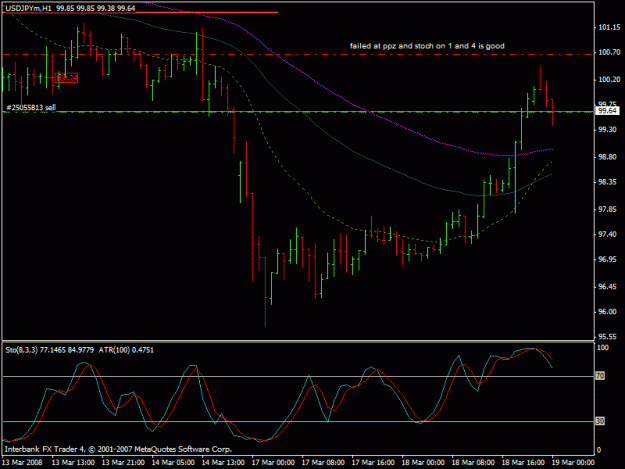Click the 18 Mar 08:00 time label
The image size is (625, 469).
click(473, 463)
